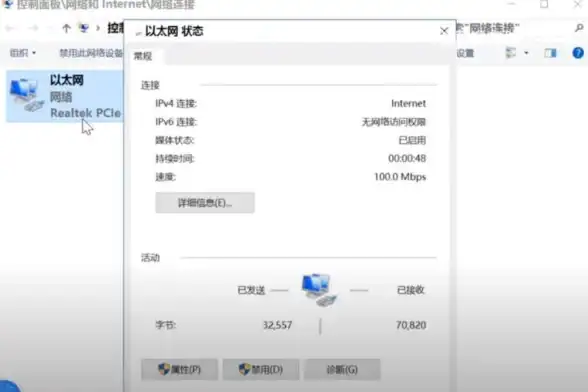The image size is (588, 392).
Task: Click the control panel icon in address bar
Action: 84,28
